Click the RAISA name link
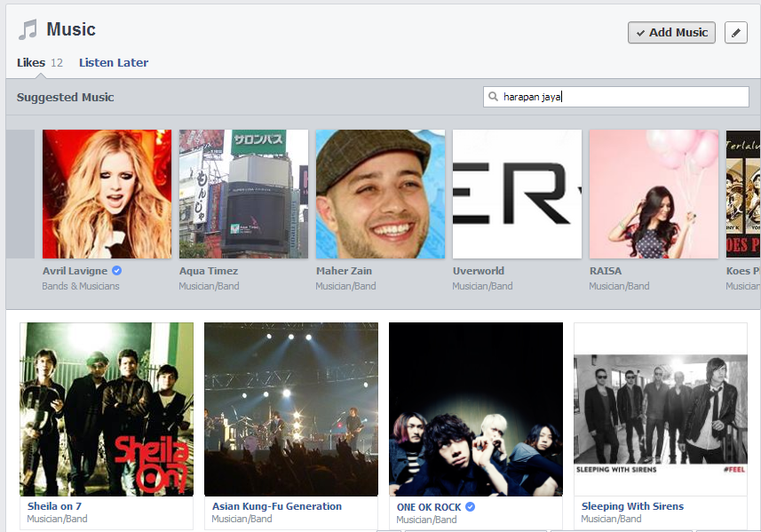Viewport: 761px width, 532px height. [x=606, y=271]
